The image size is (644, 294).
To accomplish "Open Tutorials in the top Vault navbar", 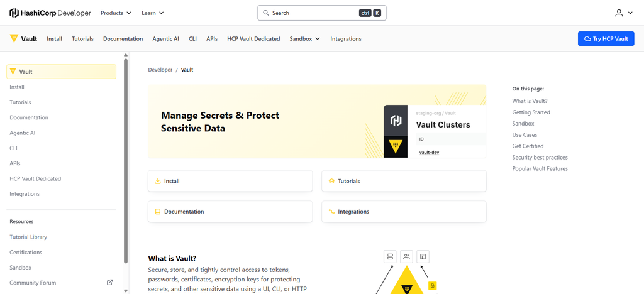I will point(82,39).
